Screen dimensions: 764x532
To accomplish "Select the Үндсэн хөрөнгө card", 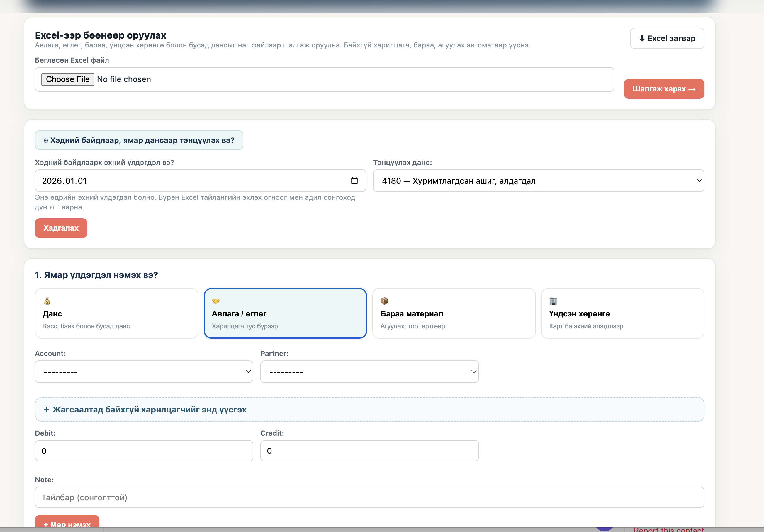I will click(x=623, y=313).
